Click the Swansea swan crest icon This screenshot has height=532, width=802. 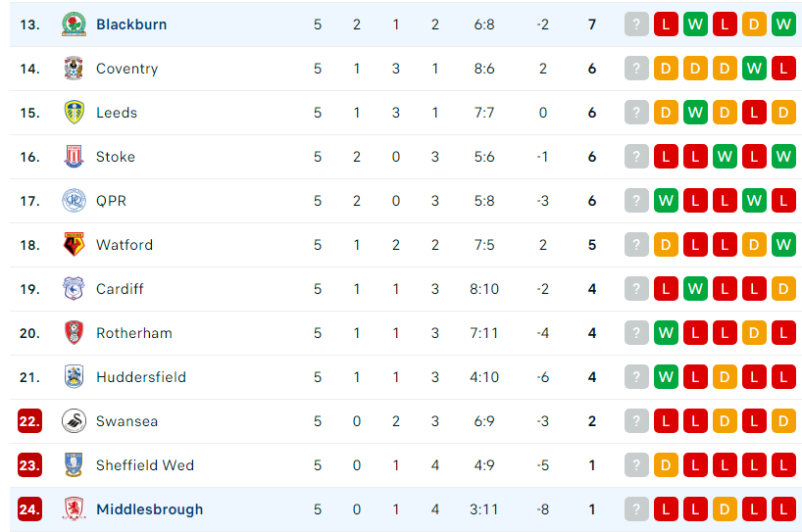coord(74,421)
